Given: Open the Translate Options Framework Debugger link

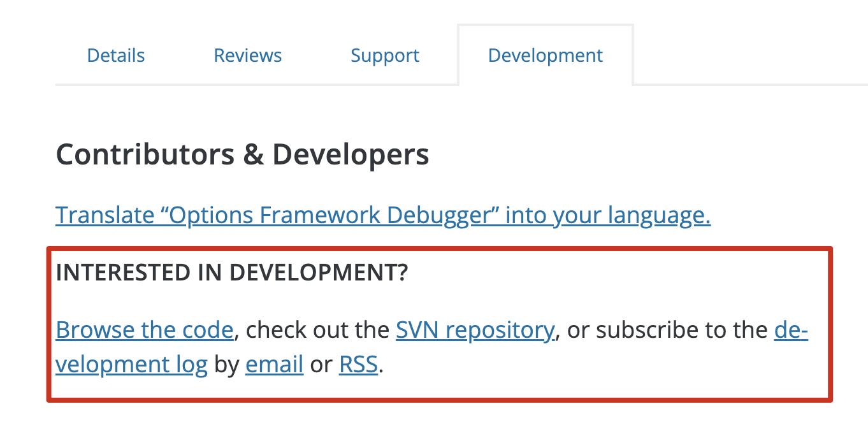Looking at the screenshot, I should (x=383, y=215).
